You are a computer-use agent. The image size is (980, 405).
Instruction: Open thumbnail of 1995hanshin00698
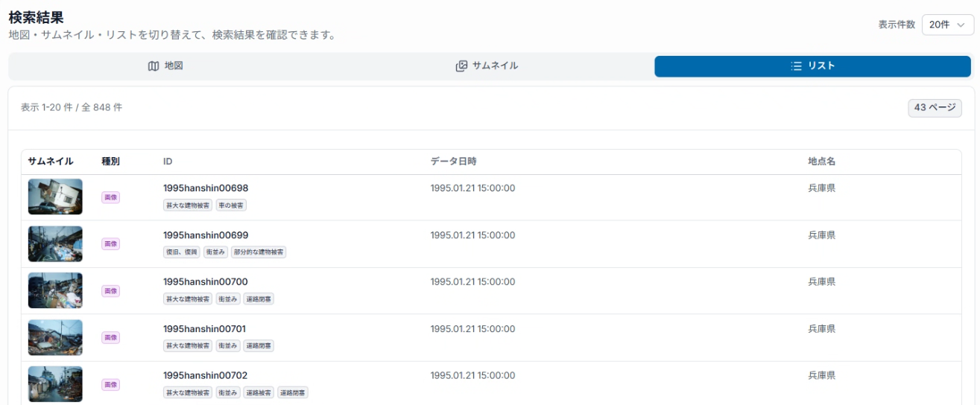click(55, 197)
